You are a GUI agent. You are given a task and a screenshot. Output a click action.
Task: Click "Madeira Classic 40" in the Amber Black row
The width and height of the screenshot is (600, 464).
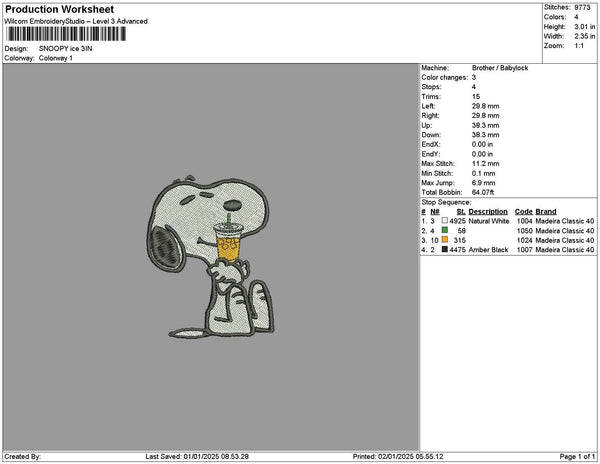[x=565, y=249]
